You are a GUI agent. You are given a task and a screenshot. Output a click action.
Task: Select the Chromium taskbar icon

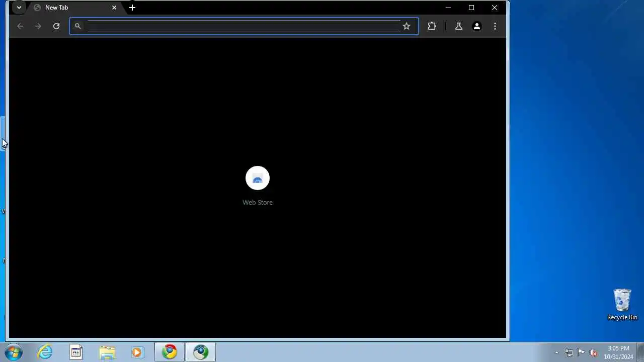(x=201, y=352)
